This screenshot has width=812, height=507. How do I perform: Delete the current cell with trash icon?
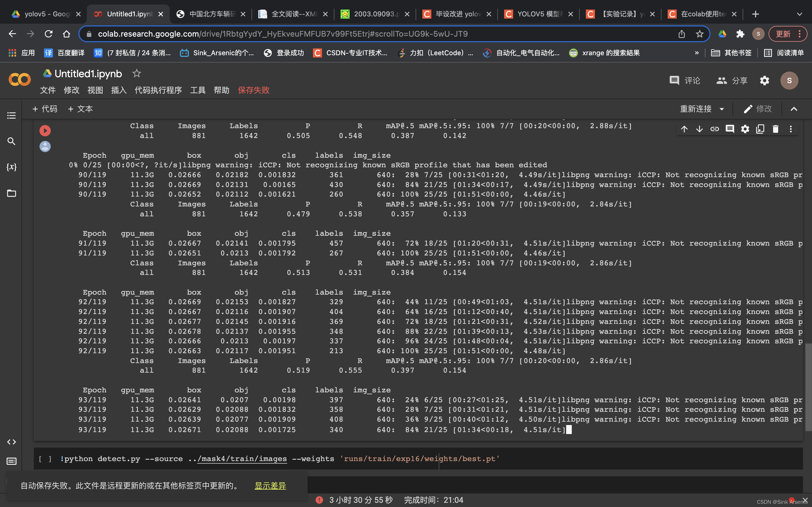pyautogui.click(x=775, y=129)
